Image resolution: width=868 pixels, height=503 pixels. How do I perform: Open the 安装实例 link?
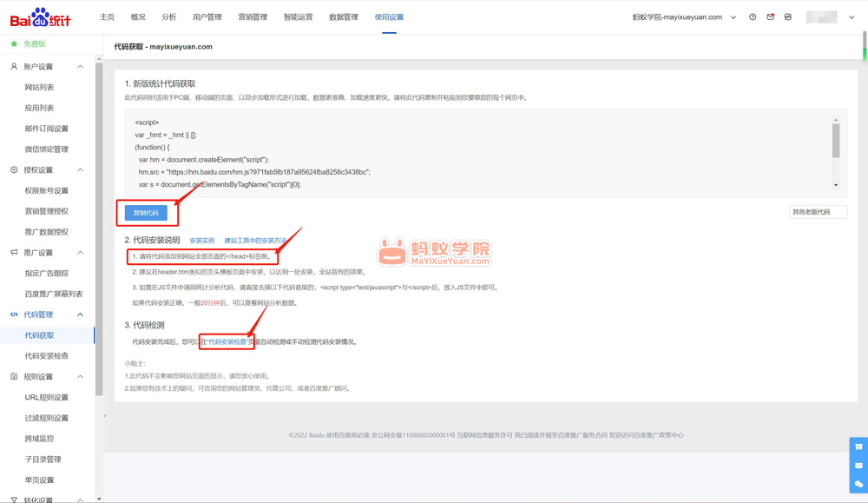tap(202, 241)
